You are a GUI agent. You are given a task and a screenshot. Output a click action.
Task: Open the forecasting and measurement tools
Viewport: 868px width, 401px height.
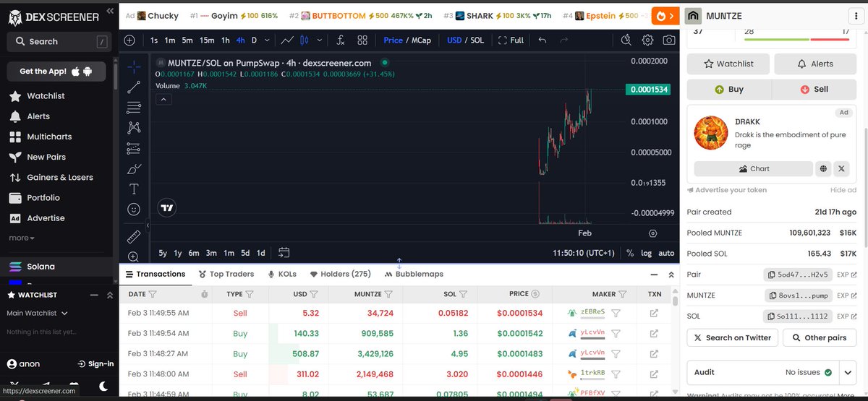click(134, 148)
